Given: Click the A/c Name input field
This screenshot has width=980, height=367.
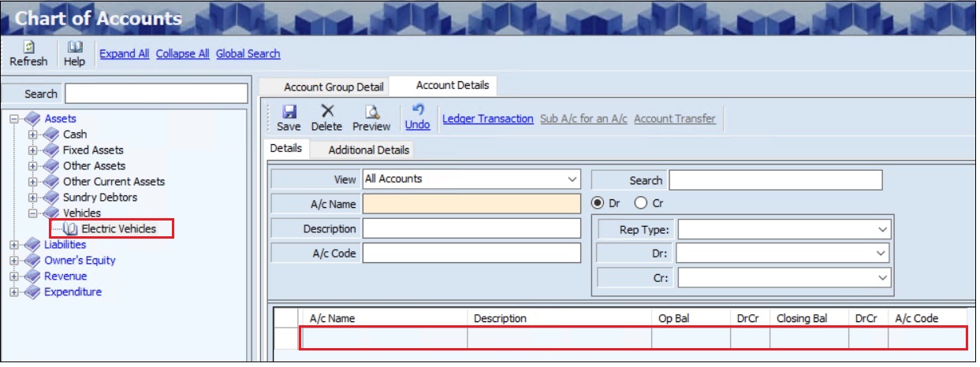Looking at the screenshot, I should point(471,204).
